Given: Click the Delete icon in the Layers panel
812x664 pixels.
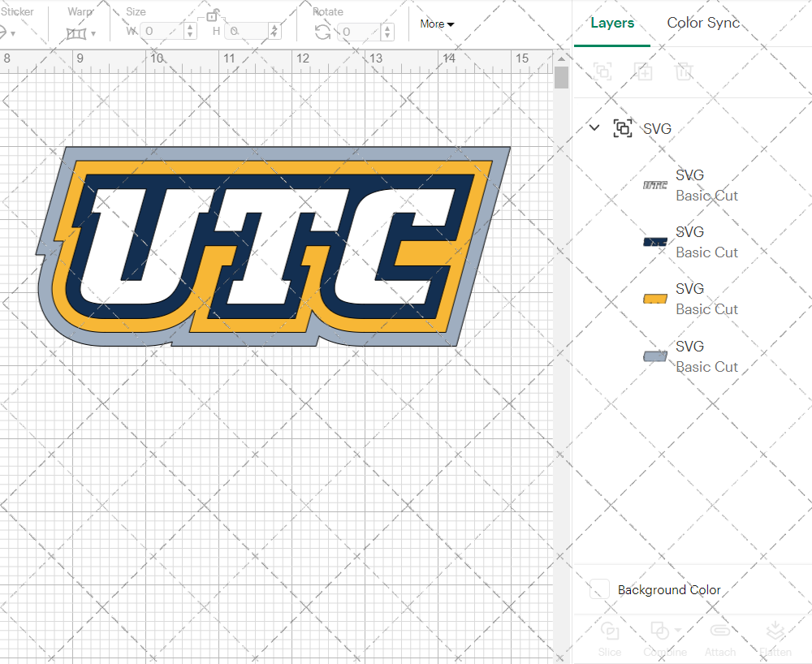Looking at the screenshot, I should click(x=684, y=71).
